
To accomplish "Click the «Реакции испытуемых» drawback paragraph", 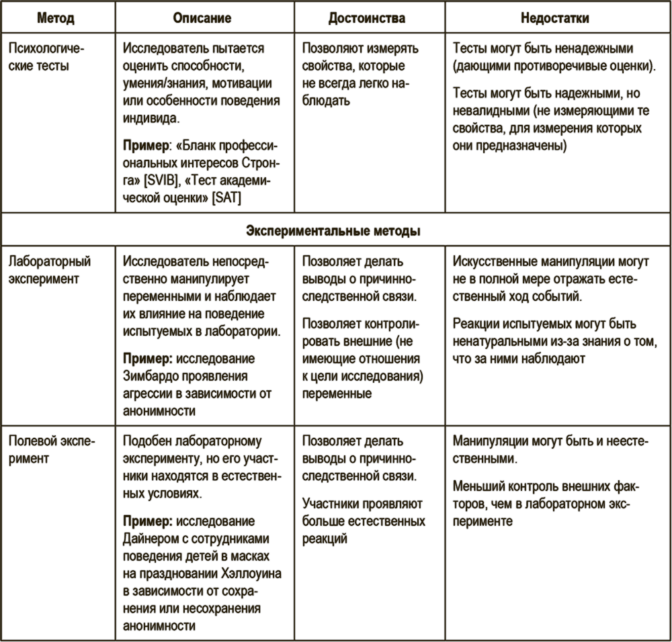I will click(554, 340).
